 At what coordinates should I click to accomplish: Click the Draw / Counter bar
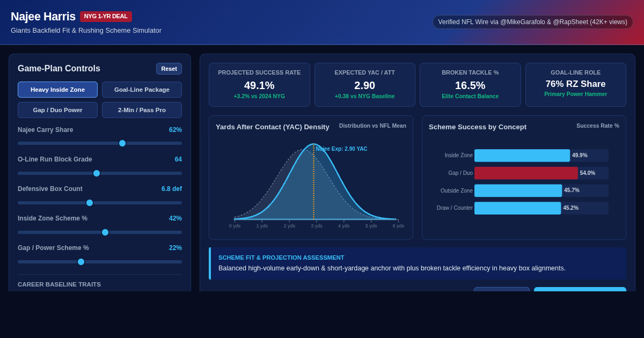click(x=517, y=208)
